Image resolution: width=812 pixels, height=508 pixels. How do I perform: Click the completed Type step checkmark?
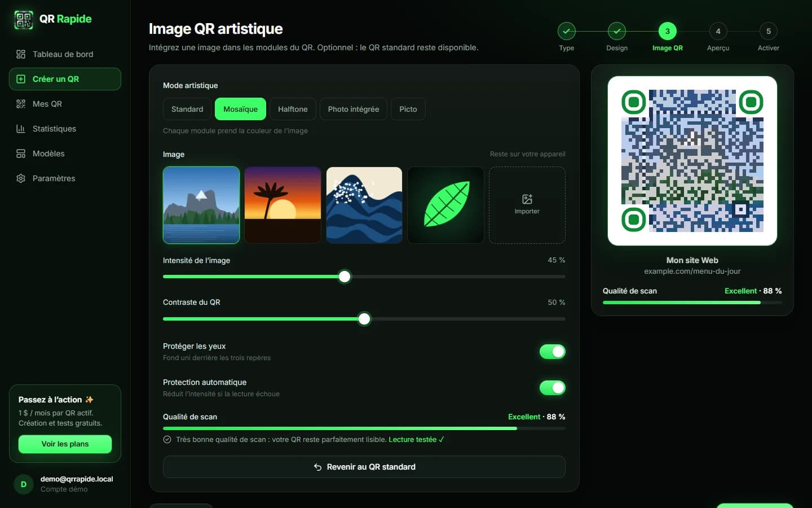coord(566,32)
